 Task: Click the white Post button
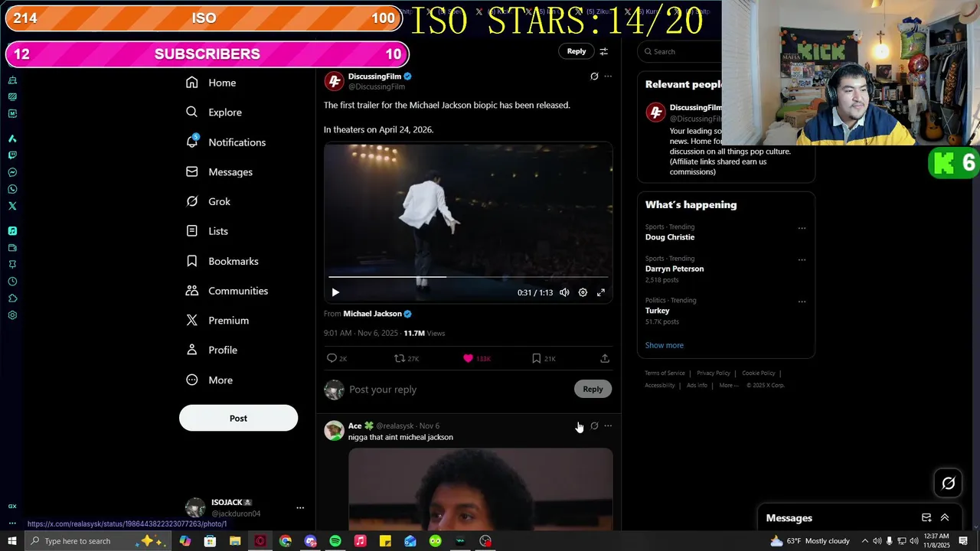238,418
